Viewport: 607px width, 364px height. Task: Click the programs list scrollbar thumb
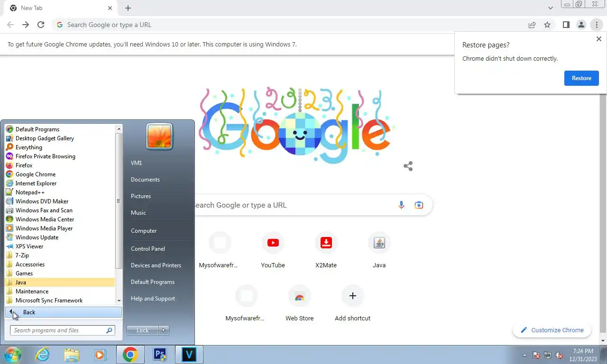[119, 201]
